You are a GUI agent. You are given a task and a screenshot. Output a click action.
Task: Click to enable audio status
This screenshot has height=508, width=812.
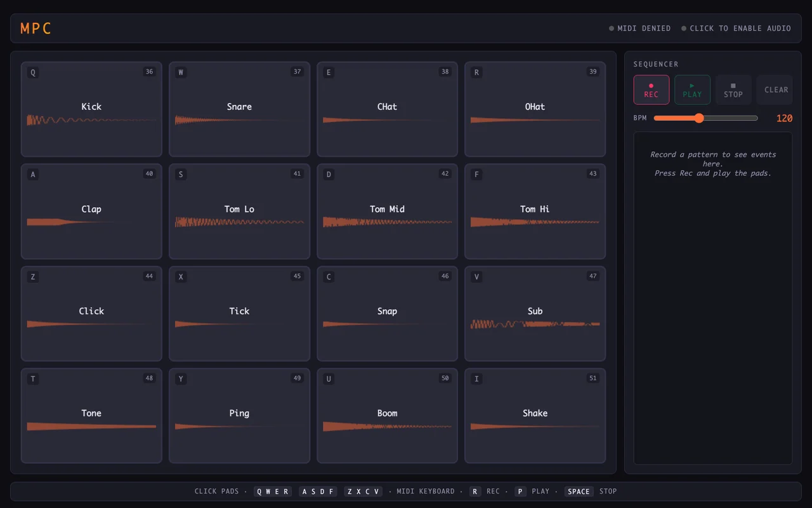736,29
